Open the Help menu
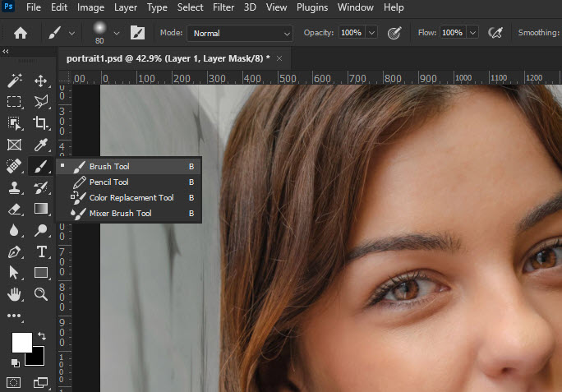562x392 pixels. pos(394,7)
